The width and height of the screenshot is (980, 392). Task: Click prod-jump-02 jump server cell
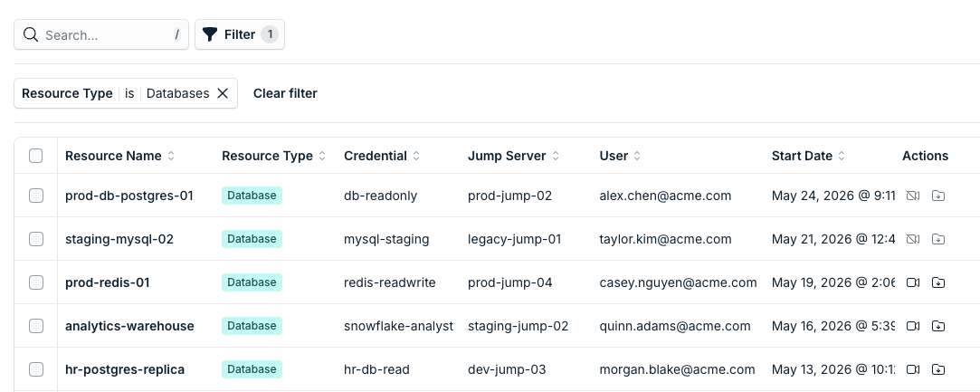click(510, 196)
